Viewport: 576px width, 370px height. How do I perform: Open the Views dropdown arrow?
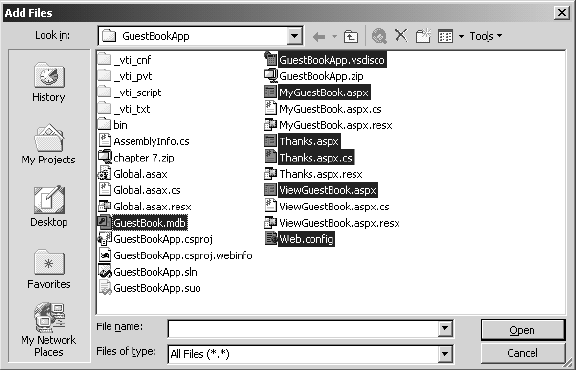click(x=461, y=36)
